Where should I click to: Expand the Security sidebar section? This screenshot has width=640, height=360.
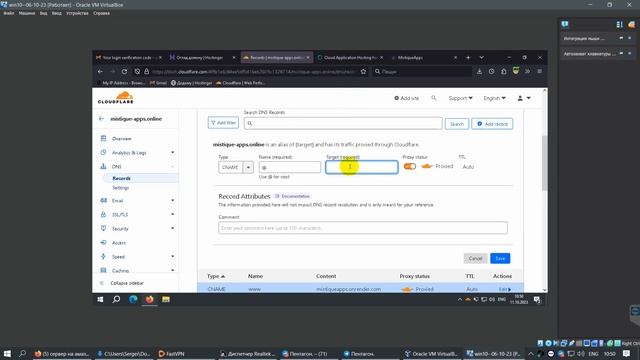[172, 229]
